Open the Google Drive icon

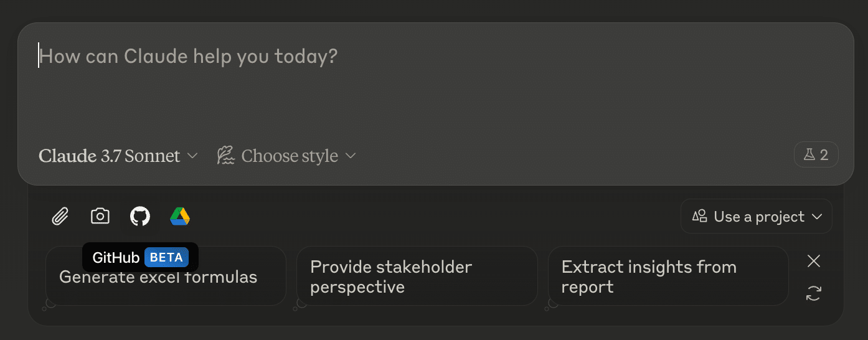[180, 216]
